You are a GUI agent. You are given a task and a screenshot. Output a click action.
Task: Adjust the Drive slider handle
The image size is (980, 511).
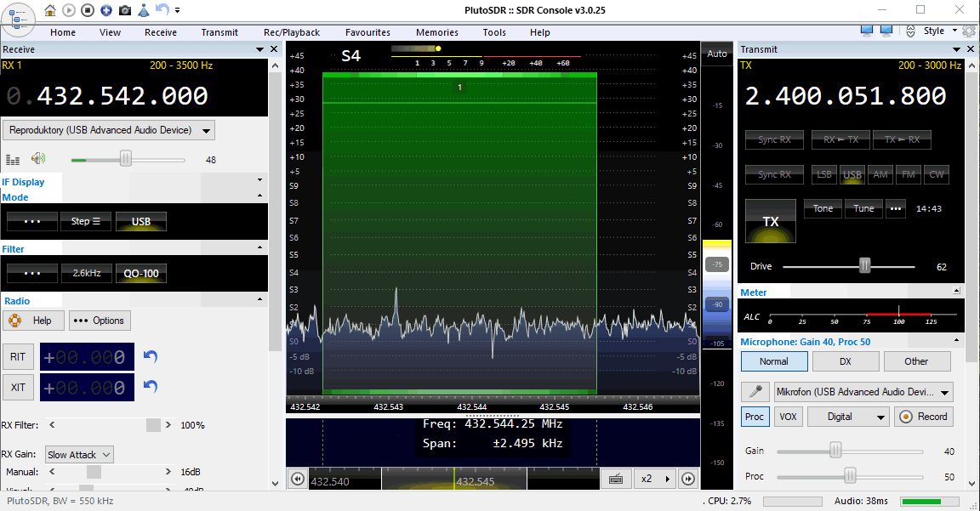pos(864,266)
